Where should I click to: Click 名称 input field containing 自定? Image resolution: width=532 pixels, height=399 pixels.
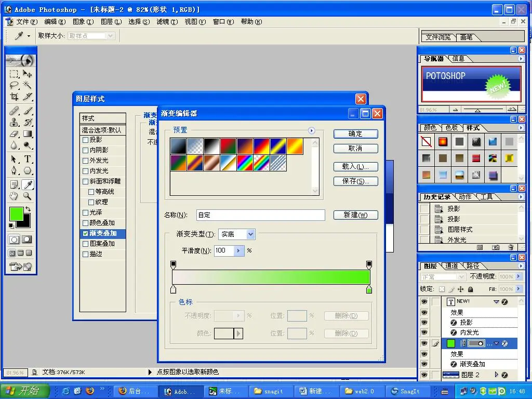(261, 215)
